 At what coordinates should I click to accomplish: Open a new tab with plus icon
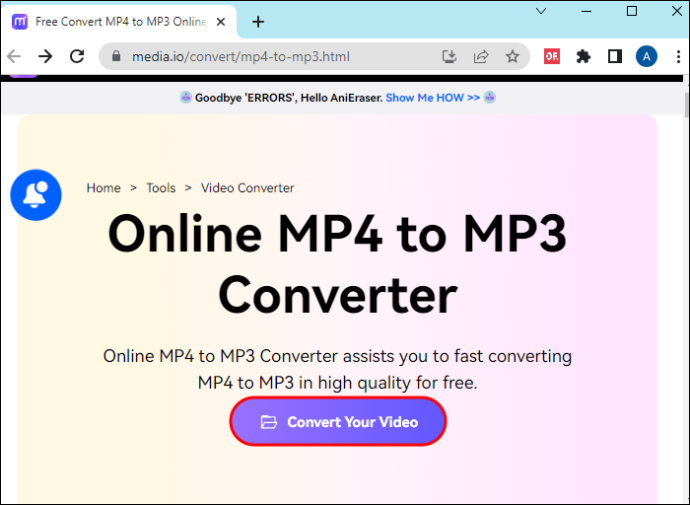pos(258,22)
